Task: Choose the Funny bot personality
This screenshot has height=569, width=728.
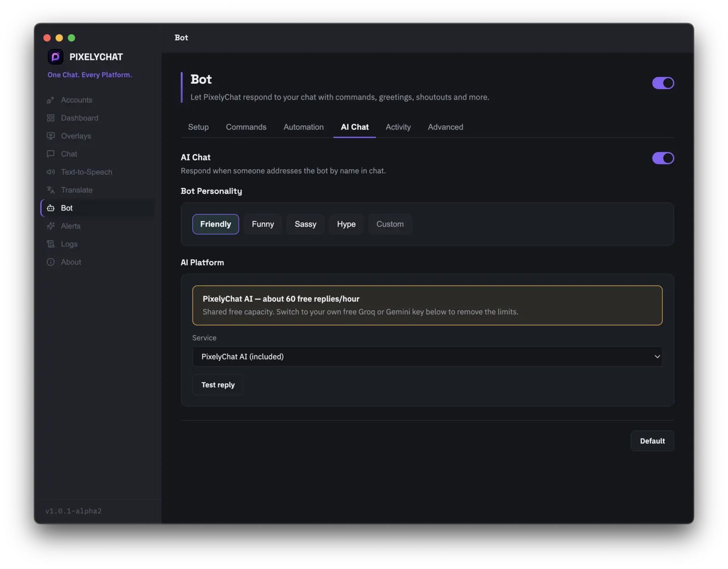Action: [x=263, y=224]
